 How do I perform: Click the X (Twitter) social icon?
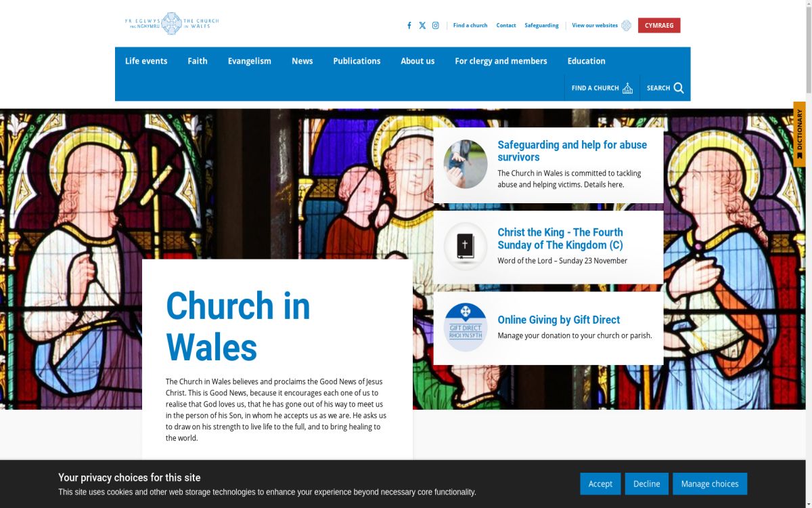pos(422,25)
